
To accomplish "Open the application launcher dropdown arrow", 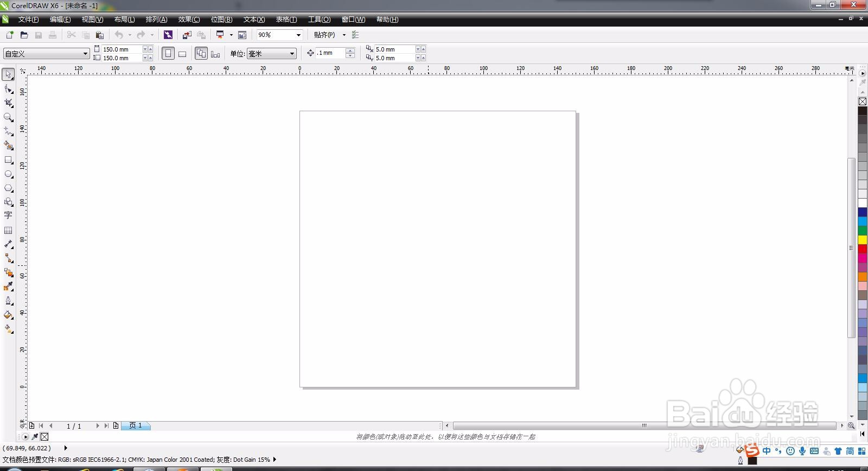I will point(231,35).
